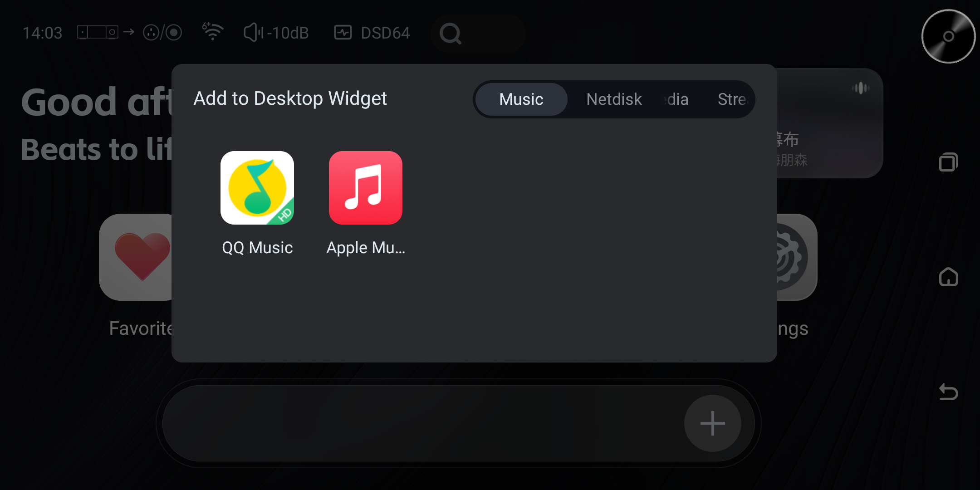Image resolution: width=980 pixels, height=490 pixels.
Task: Switch to the Music tab
Action: click(x=521, y=99)
